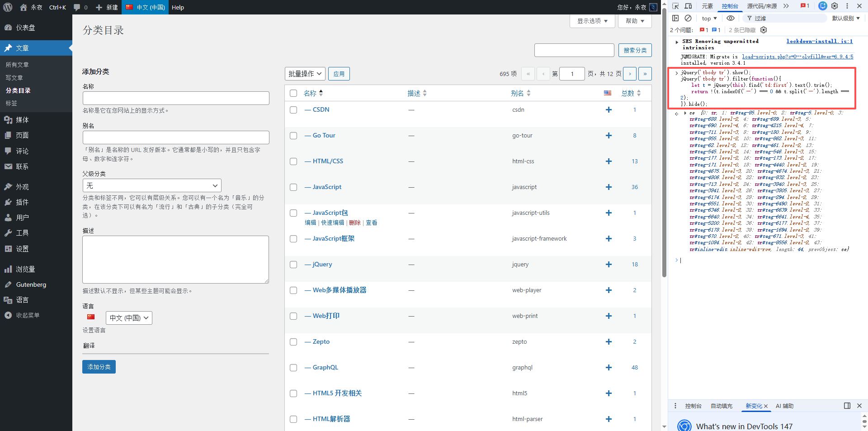Open the 父级分类 parent category dropdown
The height and width of the screenshot is (431, 868).
pos(152,185)
